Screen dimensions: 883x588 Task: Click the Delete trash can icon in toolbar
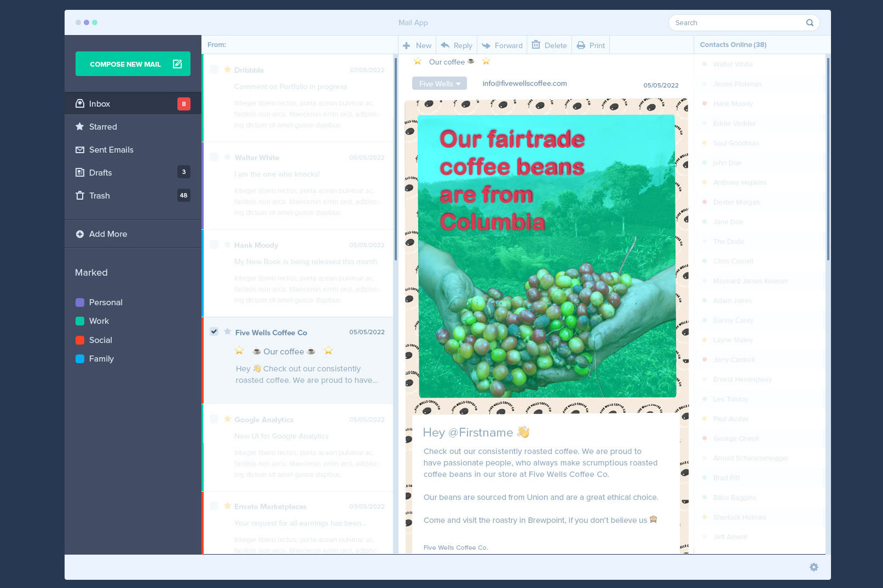tap(536, 45)
